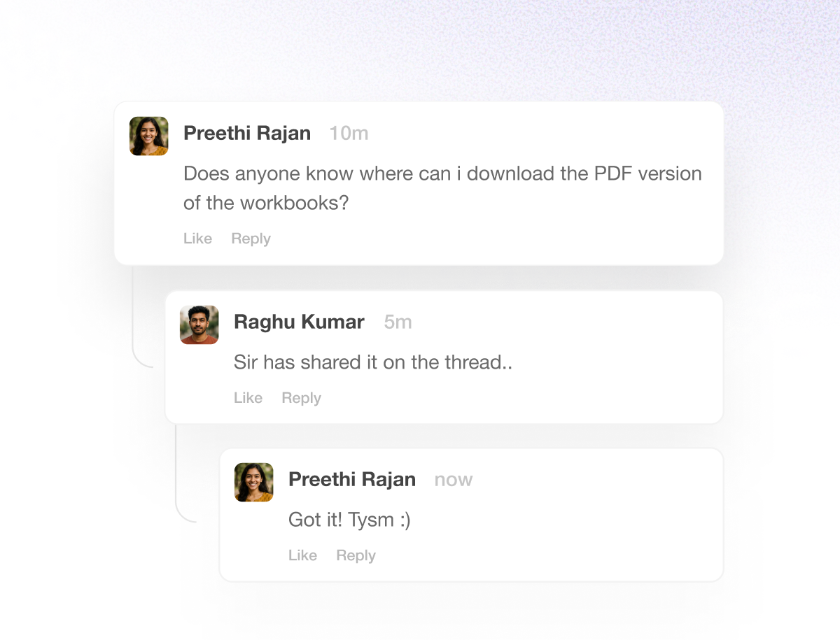
Task: Click Preethi Rajan's avatar on the PDF question
Action: [149, 136]
